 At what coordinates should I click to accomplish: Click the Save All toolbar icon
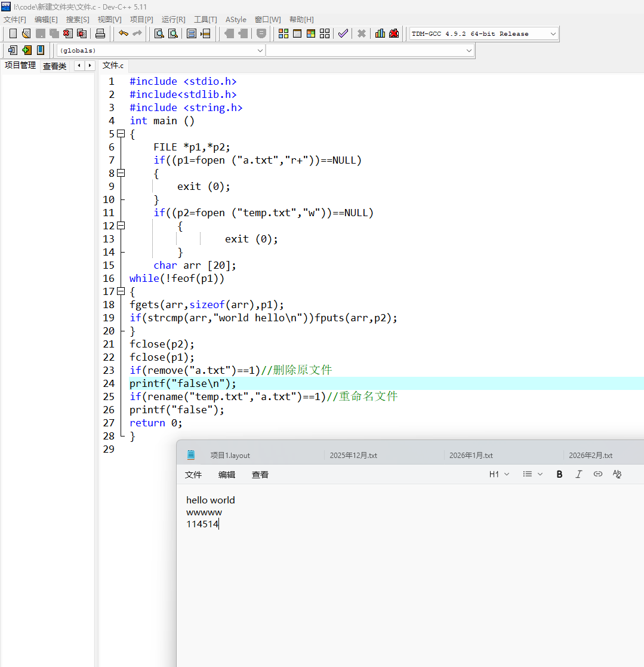click(54, 33)
